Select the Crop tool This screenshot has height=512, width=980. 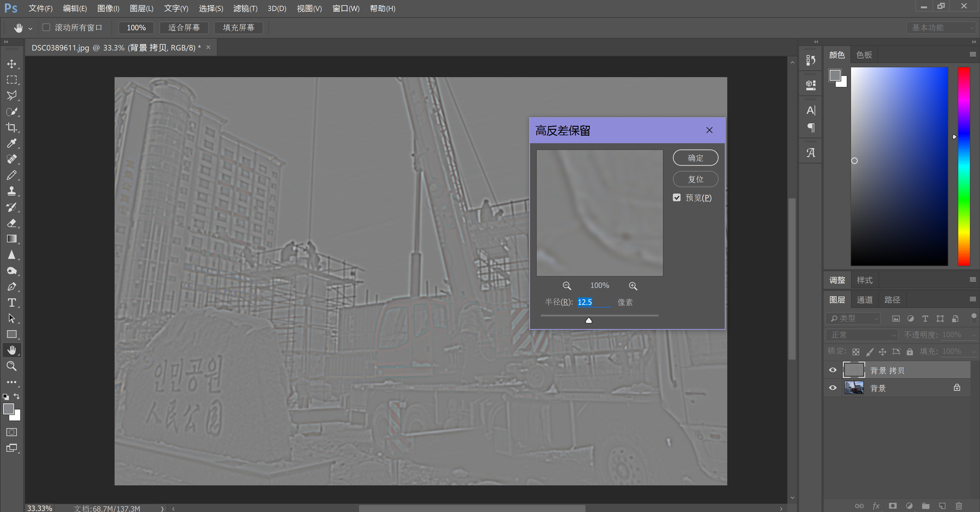(x=11, y=127)
